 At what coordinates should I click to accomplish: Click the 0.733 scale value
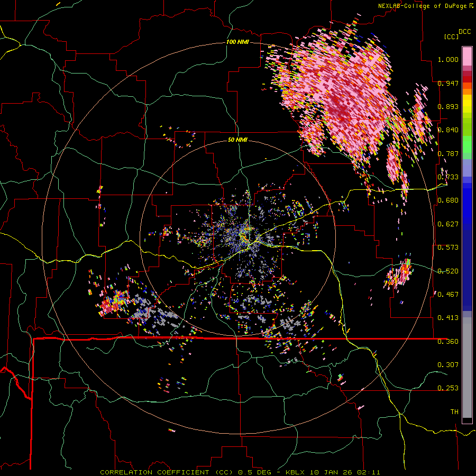(x=448, y=177)
